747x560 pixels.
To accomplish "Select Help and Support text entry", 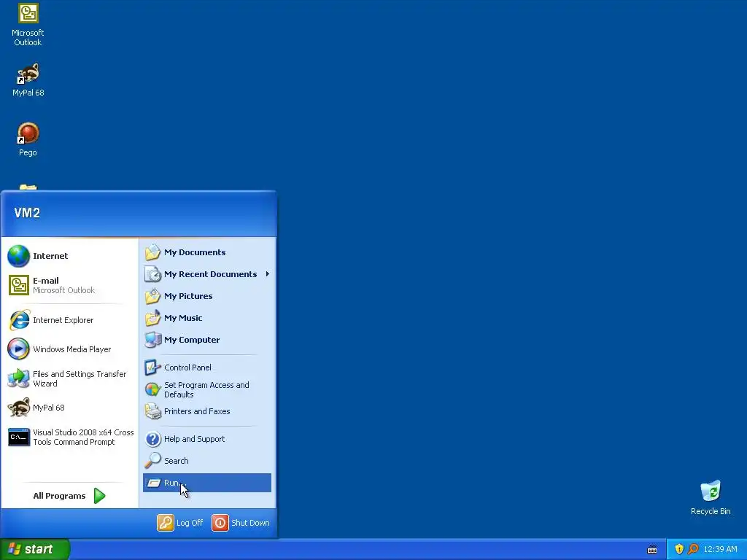I will point(194,439).
